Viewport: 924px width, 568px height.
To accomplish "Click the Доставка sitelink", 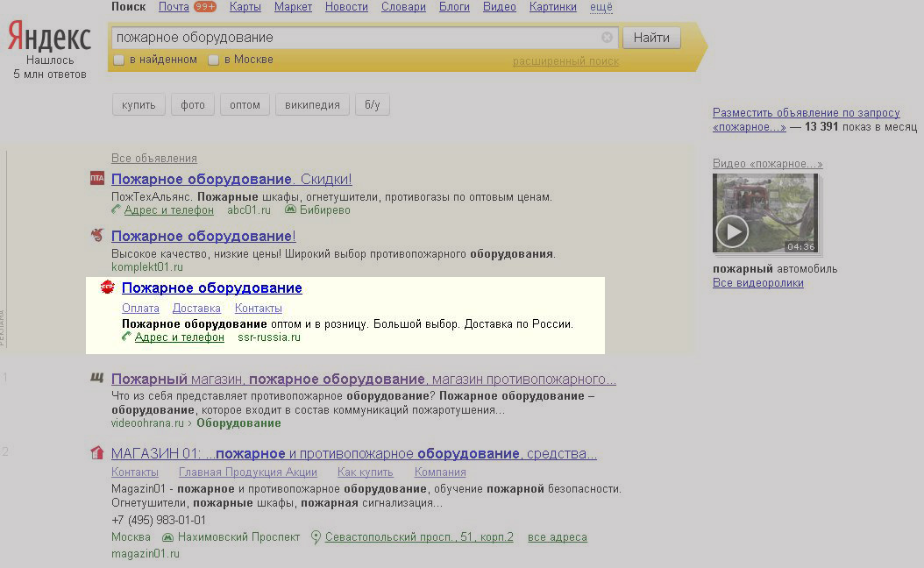I will coord(197,309).
